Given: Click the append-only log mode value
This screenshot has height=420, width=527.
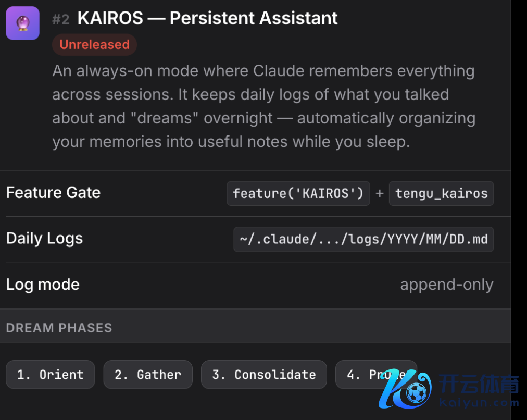Looking at the screenshot, I should (446, 285).
